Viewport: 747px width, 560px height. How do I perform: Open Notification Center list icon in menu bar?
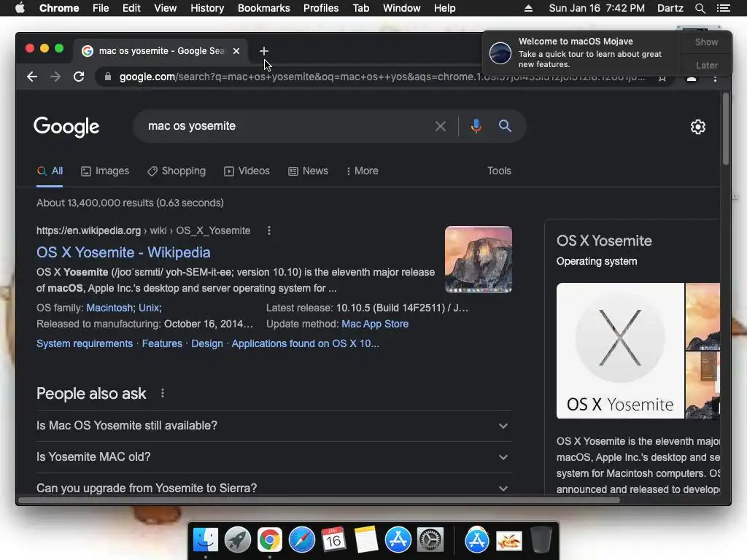click(724, 8)
